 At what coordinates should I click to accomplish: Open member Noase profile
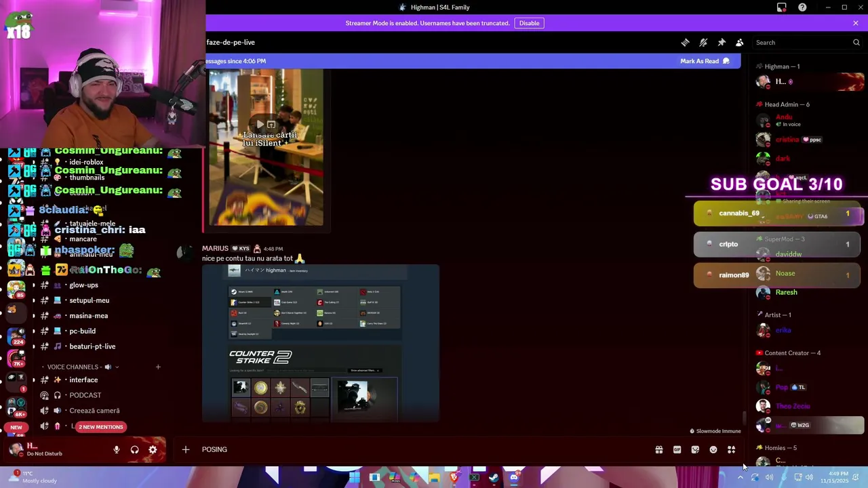tap(785, 274)
